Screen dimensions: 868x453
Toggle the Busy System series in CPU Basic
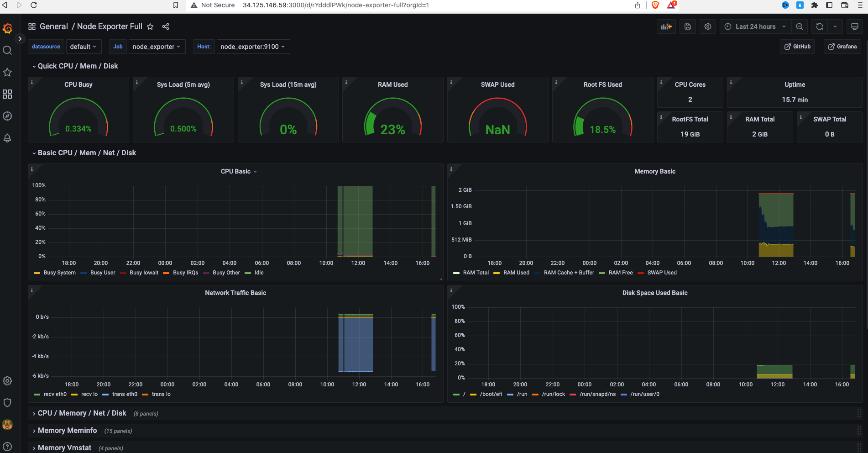pos(59,273)
